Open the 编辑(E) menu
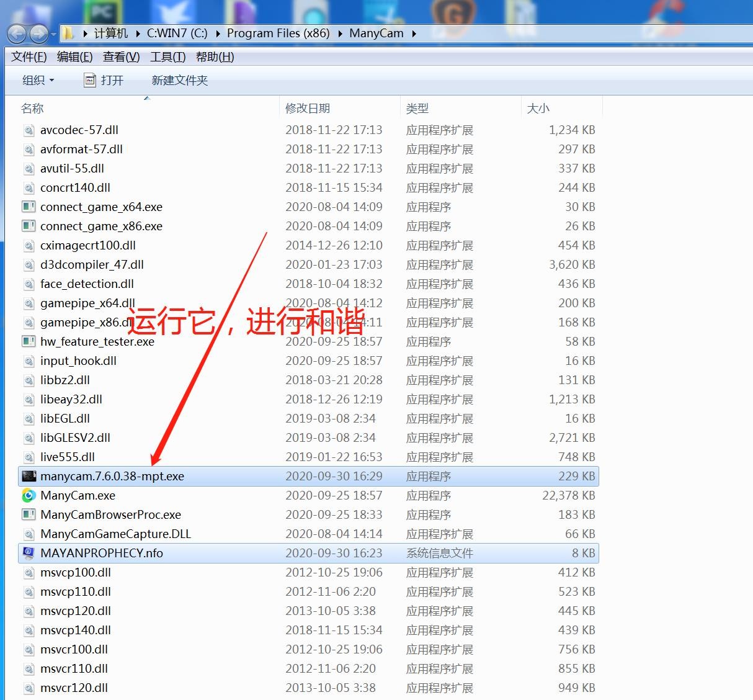This screenshot has height=700, width=753. (75, 57)
